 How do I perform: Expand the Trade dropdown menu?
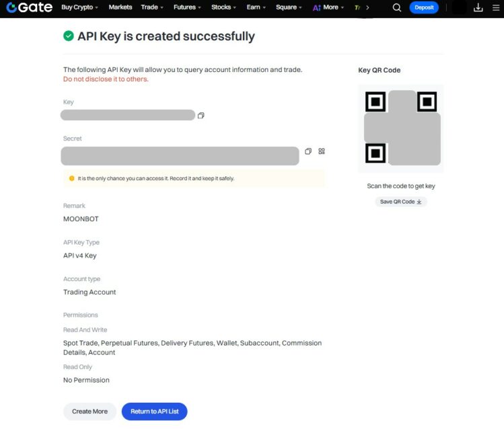[x=152, y=7]
